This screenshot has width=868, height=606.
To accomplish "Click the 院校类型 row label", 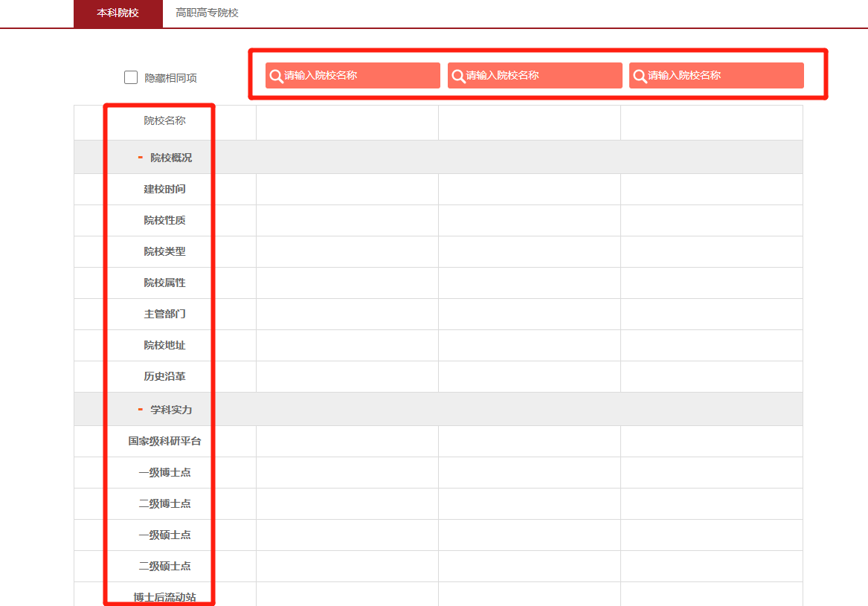I will pyautogui.click(x=164, y=252).
